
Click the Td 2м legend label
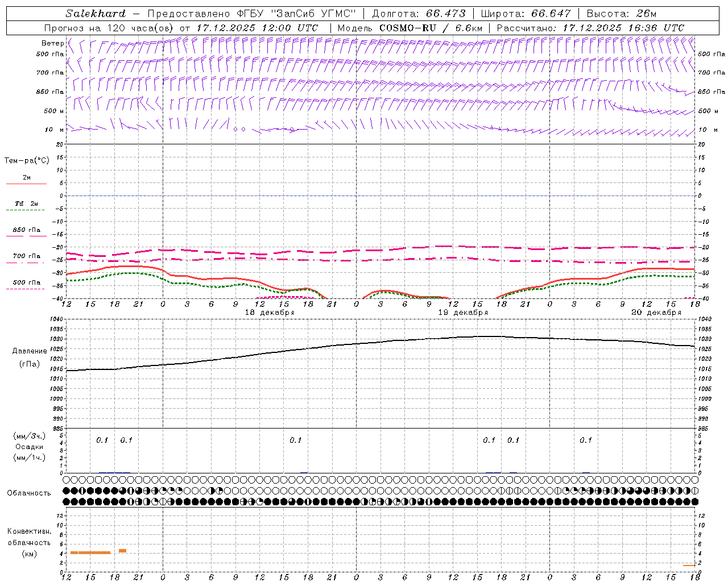(x=27, y=203)
